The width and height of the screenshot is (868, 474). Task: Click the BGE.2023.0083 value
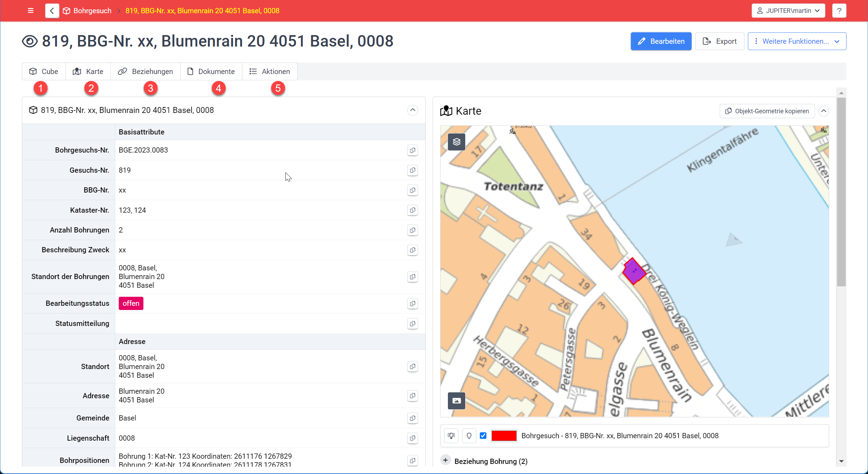[143, 150]
